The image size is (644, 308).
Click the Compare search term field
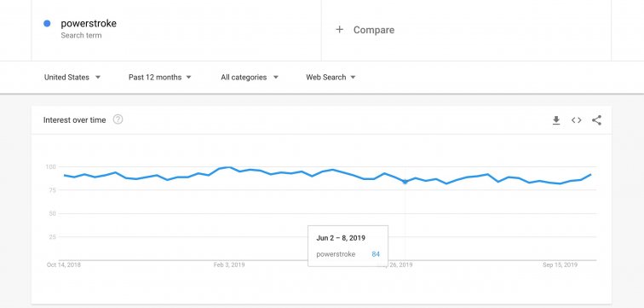point(466,30)
